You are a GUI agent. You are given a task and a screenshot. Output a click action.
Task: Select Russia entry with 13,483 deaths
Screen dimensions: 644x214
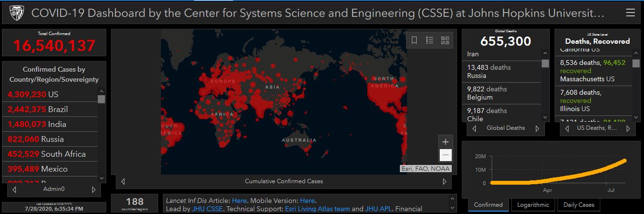tap(502, 72)
